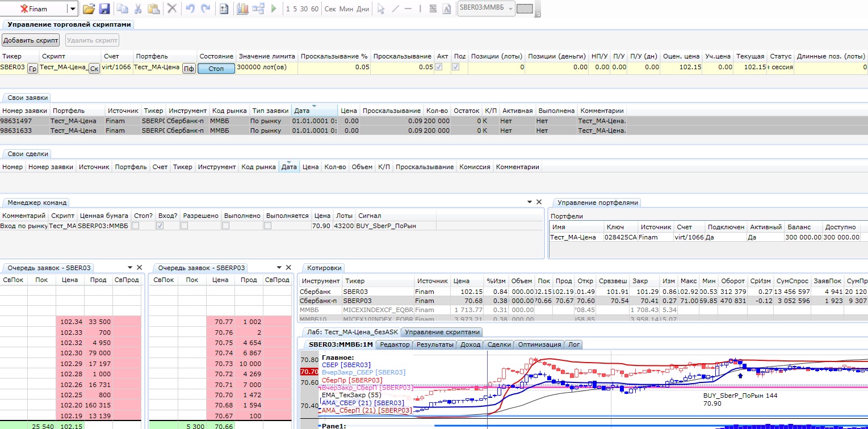Image resolution: width=868 pixels, height=429 pixels.
Task: Click the green play/run arrow icon
Action: pos(274,9)
